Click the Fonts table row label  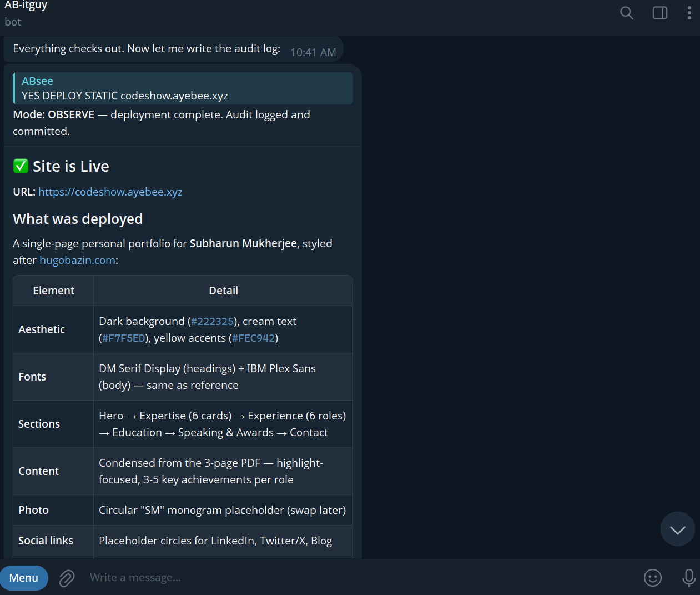[x=32, y=377]
